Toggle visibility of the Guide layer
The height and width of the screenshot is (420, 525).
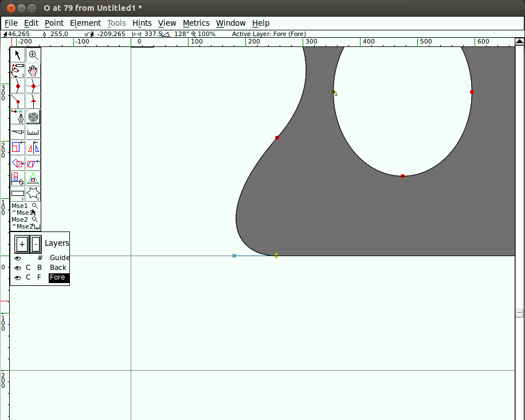(x=18, y=258)
